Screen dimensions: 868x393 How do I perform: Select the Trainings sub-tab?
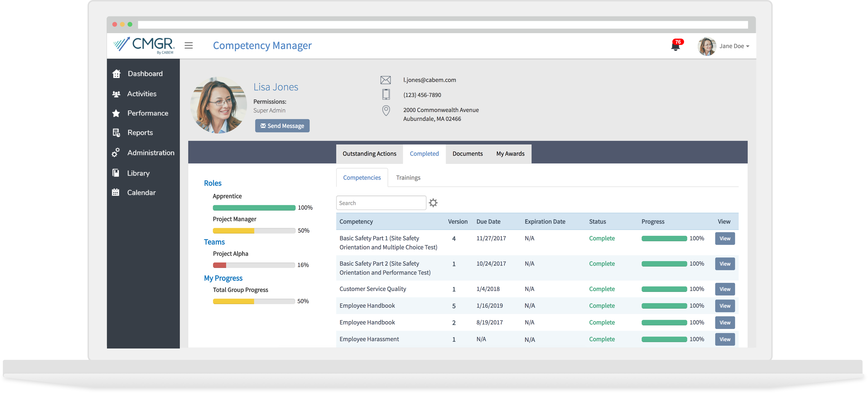point(408,178)
